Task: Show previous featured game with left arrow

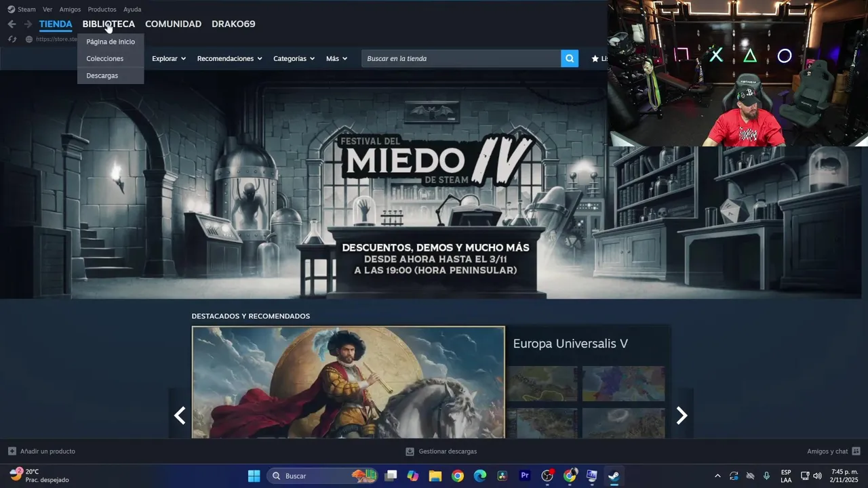Action: point(180,415)
